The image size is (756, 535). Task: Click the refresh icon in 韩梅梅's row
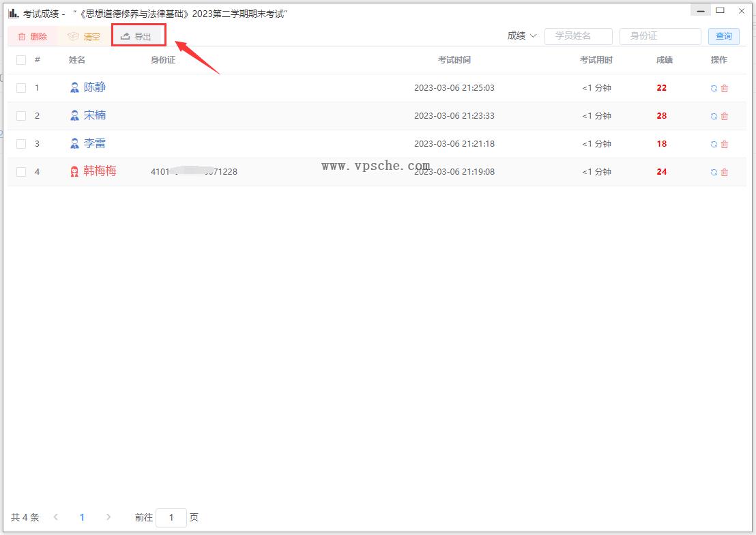[x=714, y=172]
